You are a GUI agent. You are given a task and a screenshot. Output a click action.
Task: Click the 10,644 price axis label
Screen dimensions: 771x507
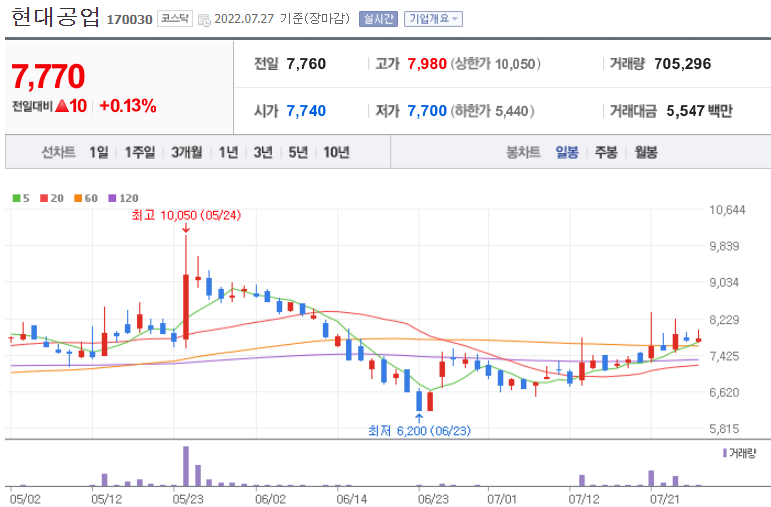tap(727, 210)
